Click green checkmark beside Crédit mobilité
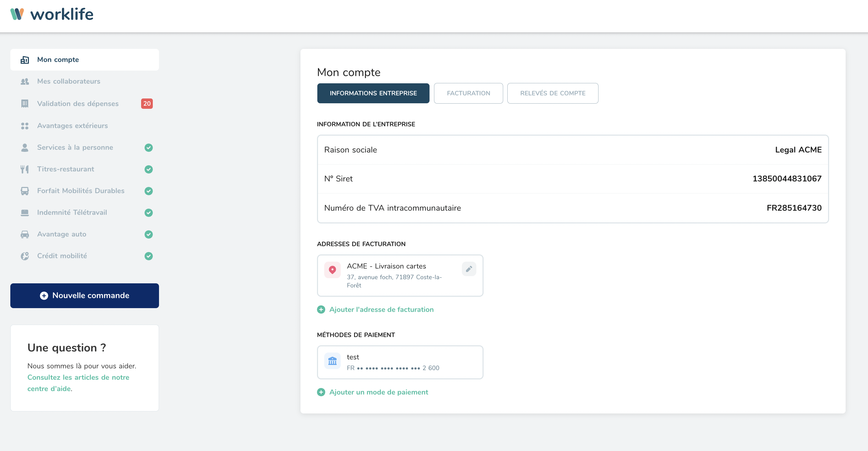The height and width of the screenshot is (451, 868). point(149,256)
